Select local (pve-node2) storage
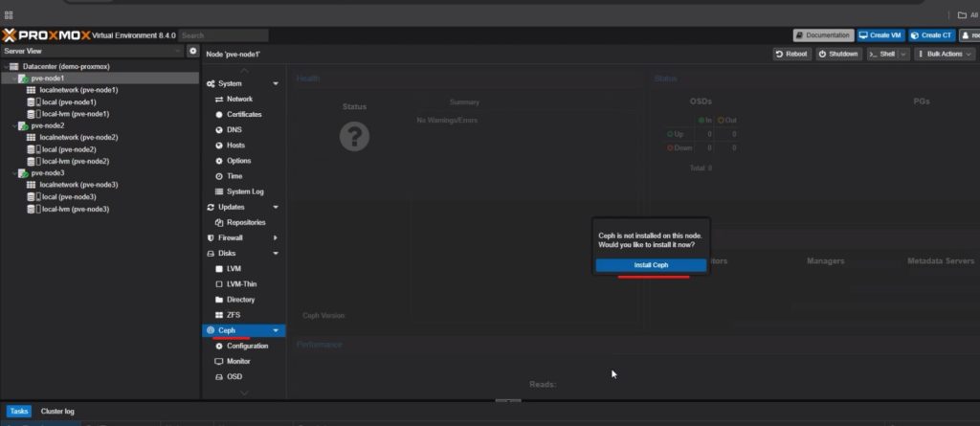Image resolution: width=980 pixels, height=426 pixels. point(69,149)
